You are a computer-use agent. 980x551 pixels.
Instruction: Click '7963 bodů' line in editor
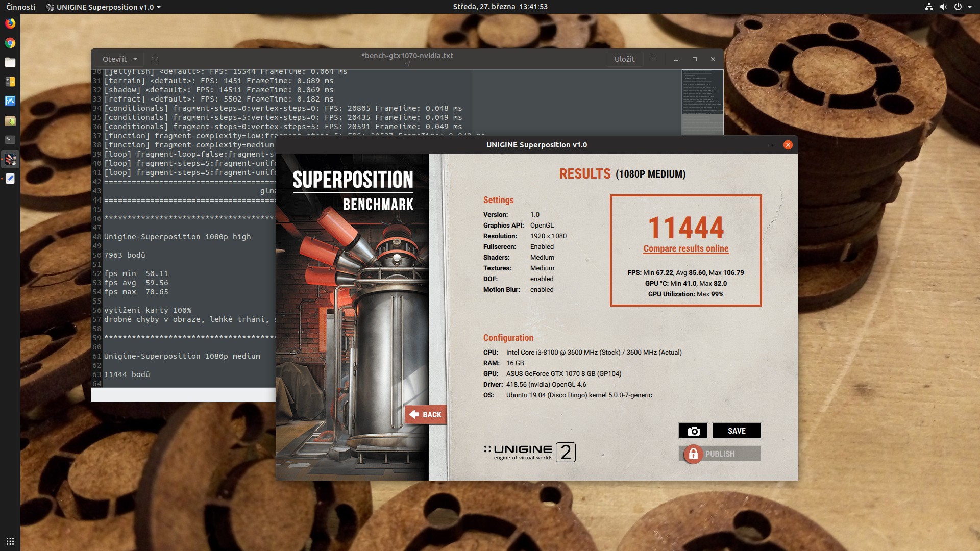click(125, 255)
